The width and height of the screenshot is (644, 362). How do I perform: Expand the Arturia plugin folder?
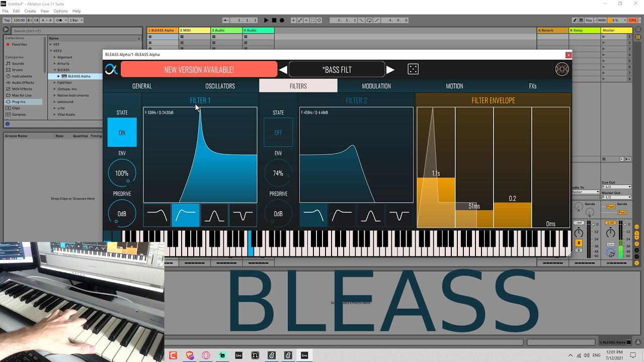[x=54, y=63]
